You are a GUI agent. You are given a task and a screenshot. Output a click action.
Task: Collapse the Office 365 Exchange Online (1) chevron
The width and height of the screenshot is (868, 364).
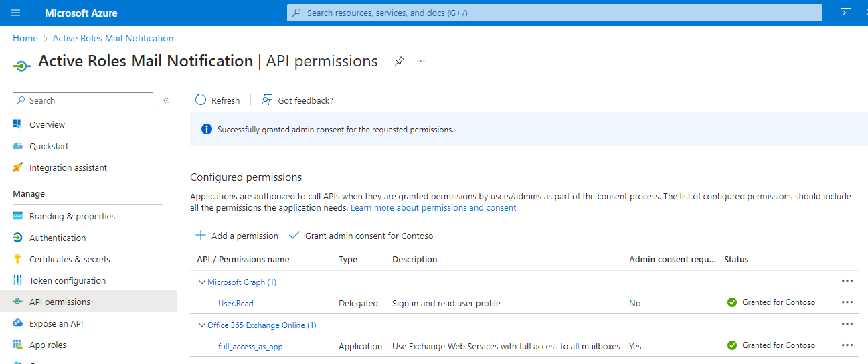click(201, 325)
